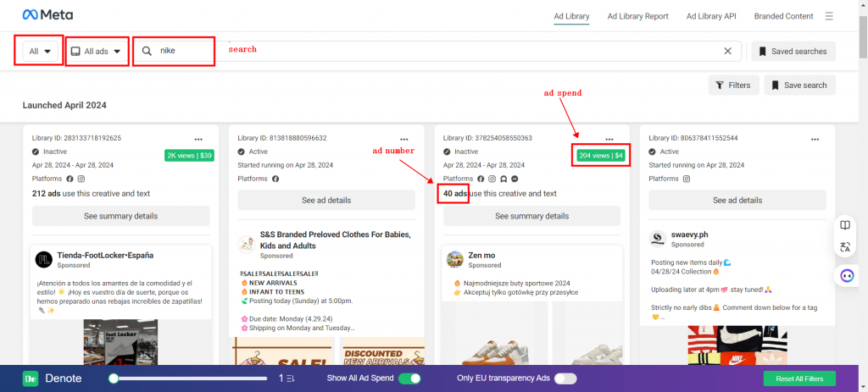The image size is (868, 392).
Task: Open the Ad Library Report tab
Action: 637,16
